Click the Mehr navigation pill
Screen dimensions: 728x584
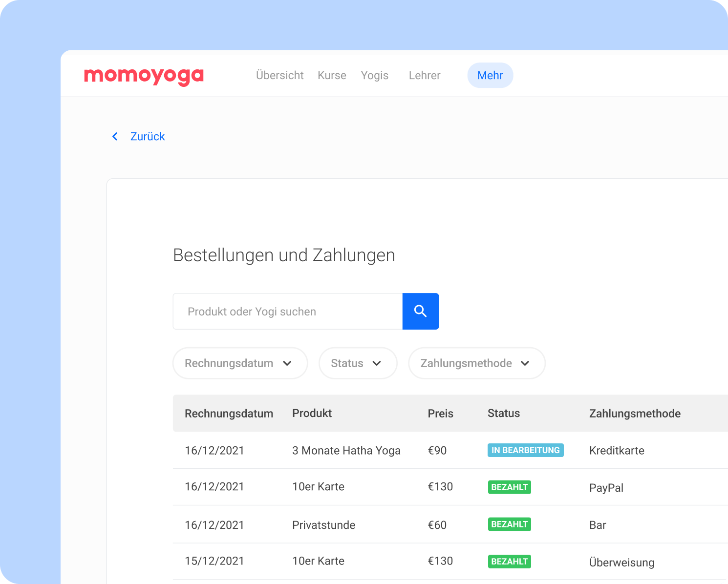tap(490, 76)
